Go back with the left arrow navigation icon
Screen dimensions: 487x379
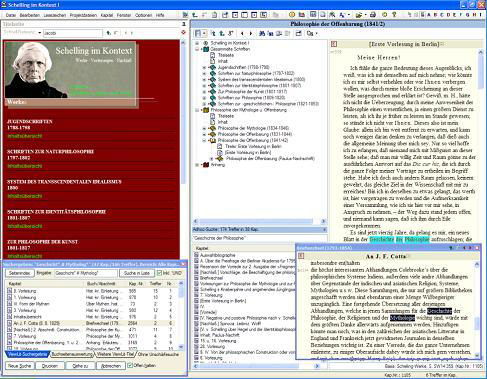coord(242,33)
